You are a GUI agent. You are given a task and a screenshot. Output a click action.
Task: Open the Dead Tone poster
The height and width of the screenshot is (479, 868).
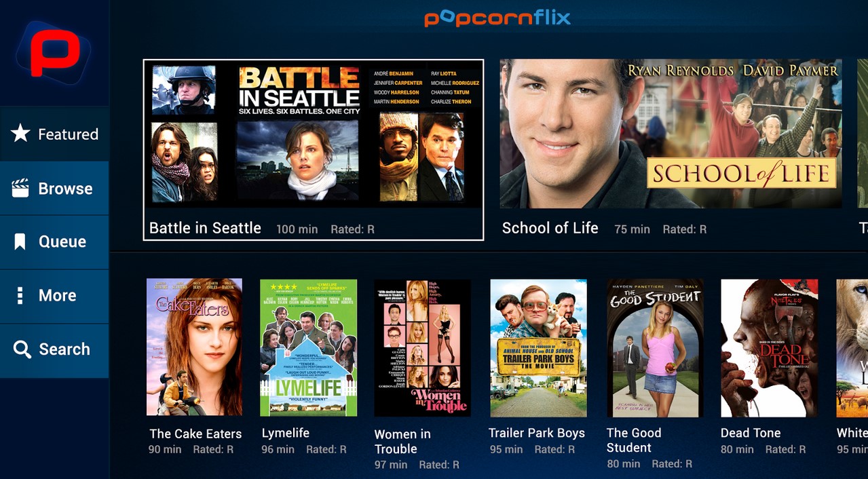click(x=769, y=348)
